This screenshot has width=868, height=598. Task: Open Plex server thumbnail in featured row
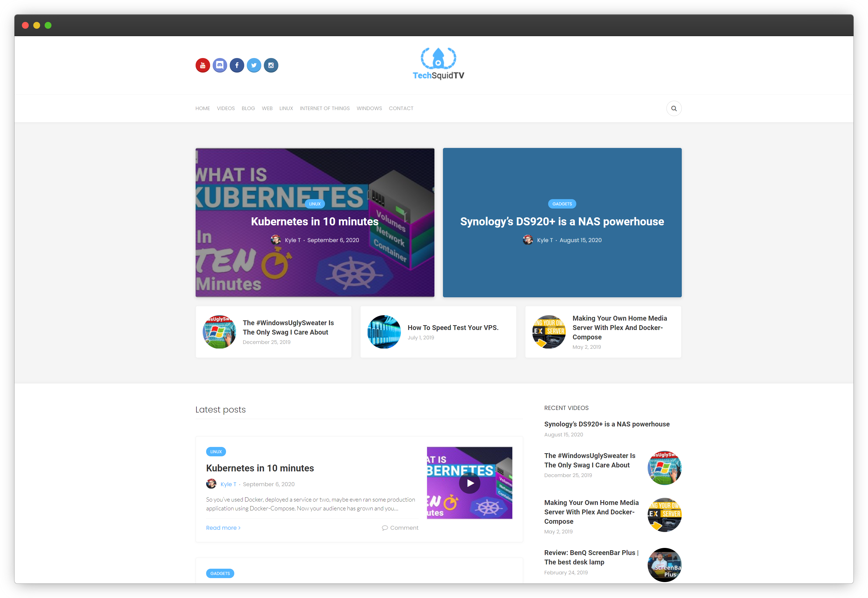tap(549, 332)
